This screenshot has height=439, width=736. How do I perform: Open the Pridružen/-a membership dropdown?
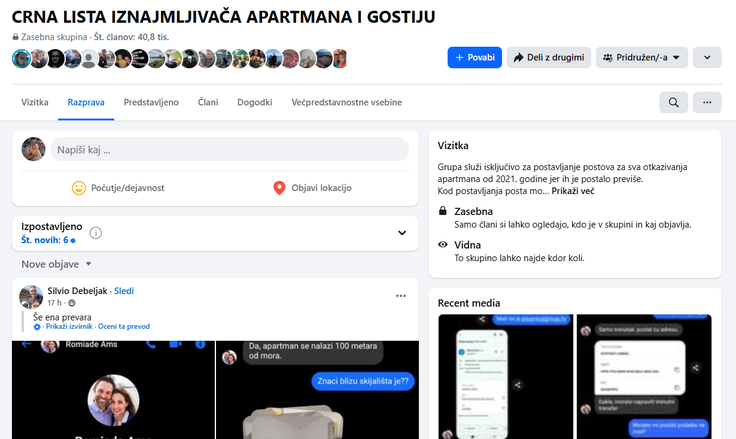click(642, 57)
